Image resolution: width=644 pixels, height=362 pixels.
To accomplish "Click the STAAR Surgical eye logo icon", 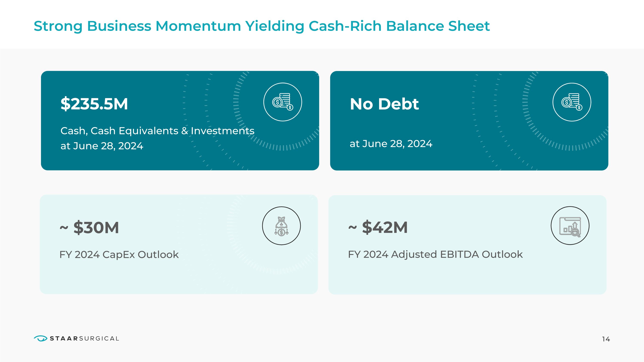I will click(x=40, y=338).
